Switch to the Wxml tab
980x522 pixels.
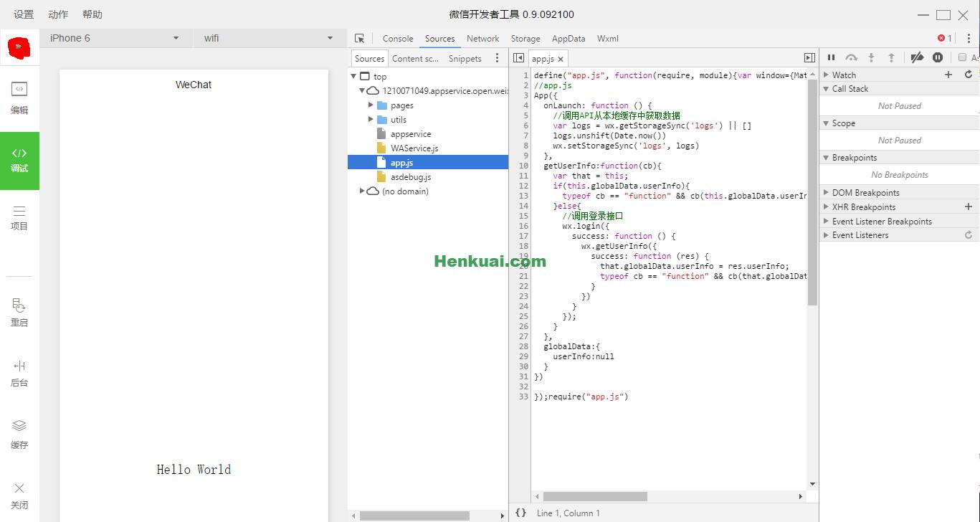(607, 39)
